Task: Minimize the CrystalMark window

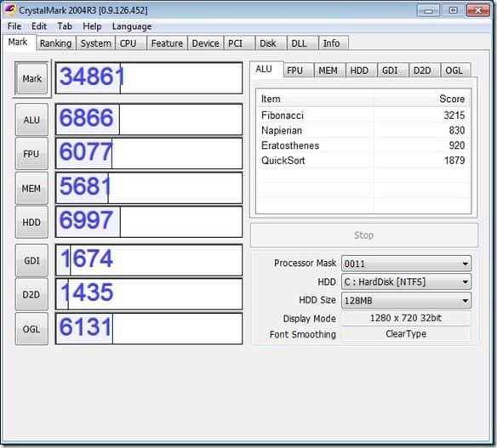Action: coord(428,10)
